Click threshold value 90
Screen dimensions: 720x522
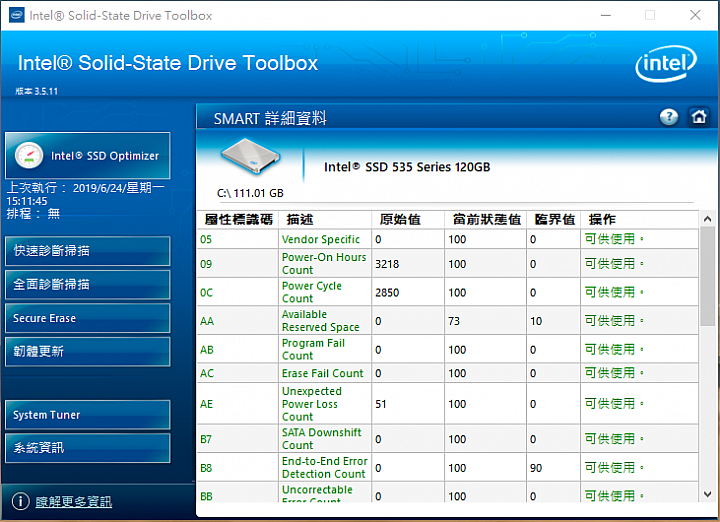point(536,468)
